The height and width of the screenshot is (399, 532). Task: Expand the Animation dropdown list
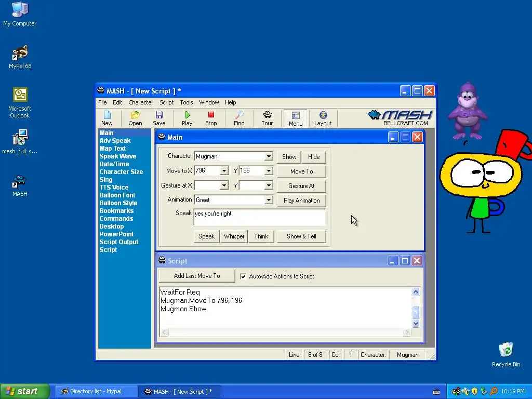[x=269, y=200]
